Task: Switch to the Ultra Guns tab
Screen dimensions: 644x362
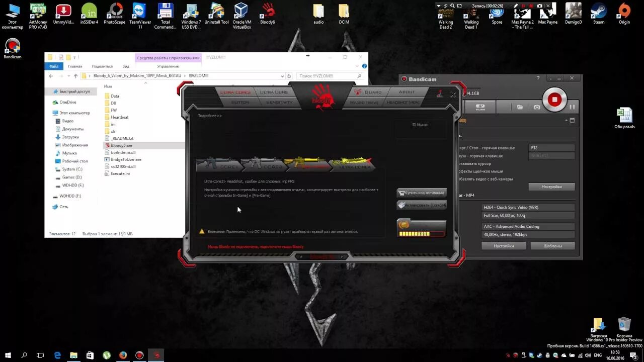Action: tap(274, 92)
